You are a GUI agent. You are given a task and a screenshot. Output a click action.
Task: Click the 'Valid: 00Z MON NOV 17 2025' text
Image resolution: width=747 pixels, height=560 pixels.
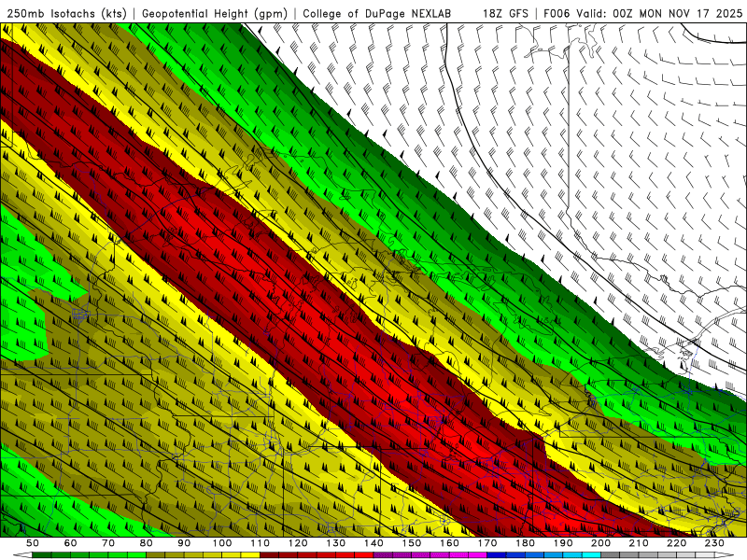tap(659, 13)
